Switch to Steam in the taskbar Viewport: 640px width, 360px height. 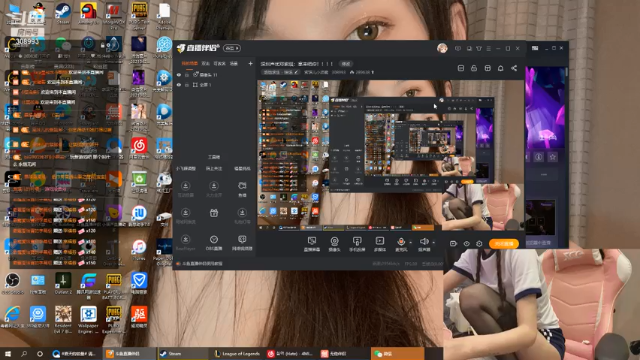[x=182, y=354]
